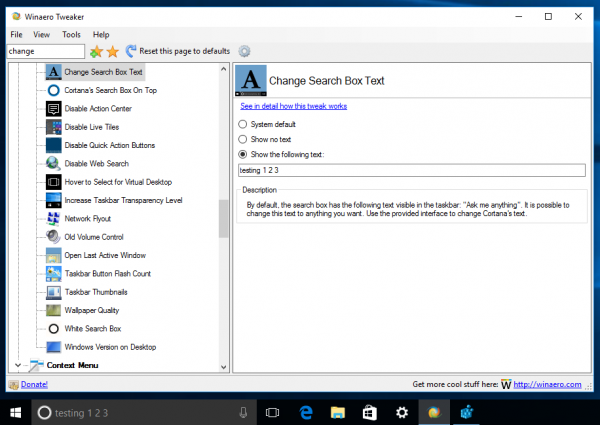600x425 pixels.
Task: Click the Disable Web Search globe icon
Action: [x=54, y=164]
